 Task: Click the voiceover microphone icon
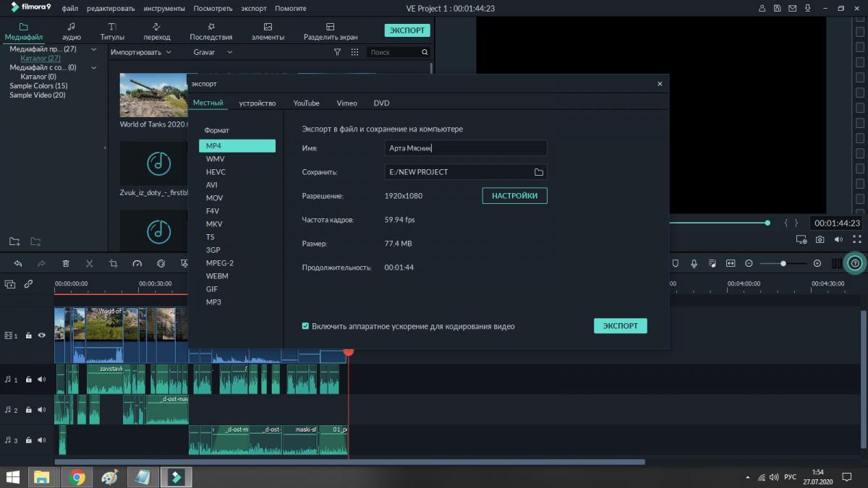pyautogui.click(x=694, y=264)
